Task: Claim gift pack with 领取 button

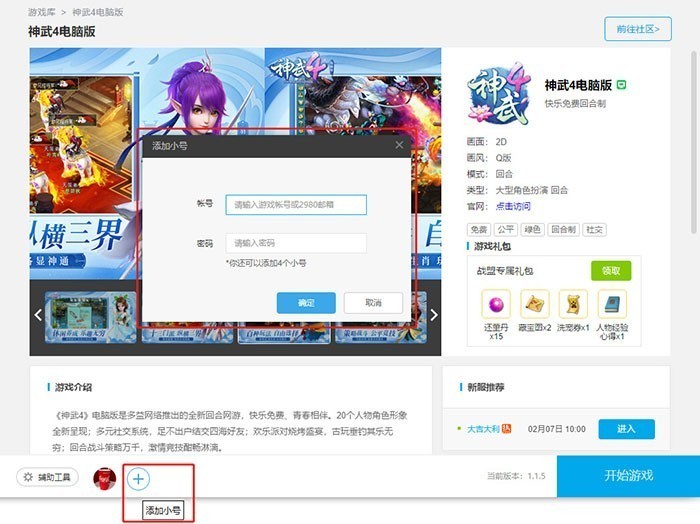Action: [611, 271]
